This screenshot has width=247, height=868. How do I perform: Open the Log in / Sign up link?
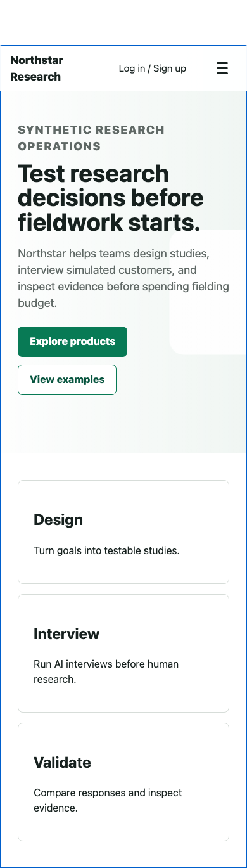tap(153, 68)
